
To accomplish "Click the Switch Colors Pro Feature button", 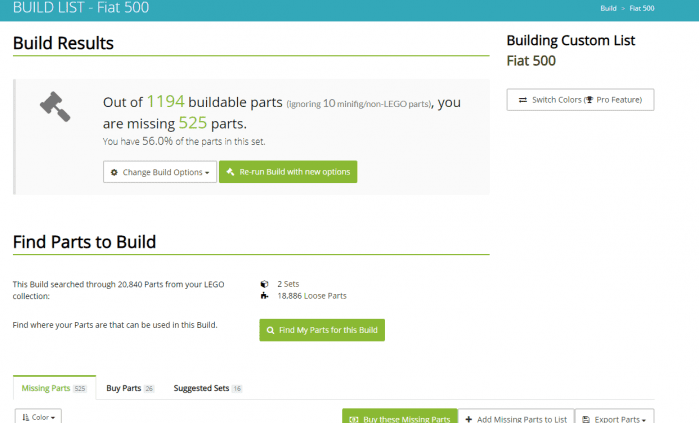I will 580,100.
